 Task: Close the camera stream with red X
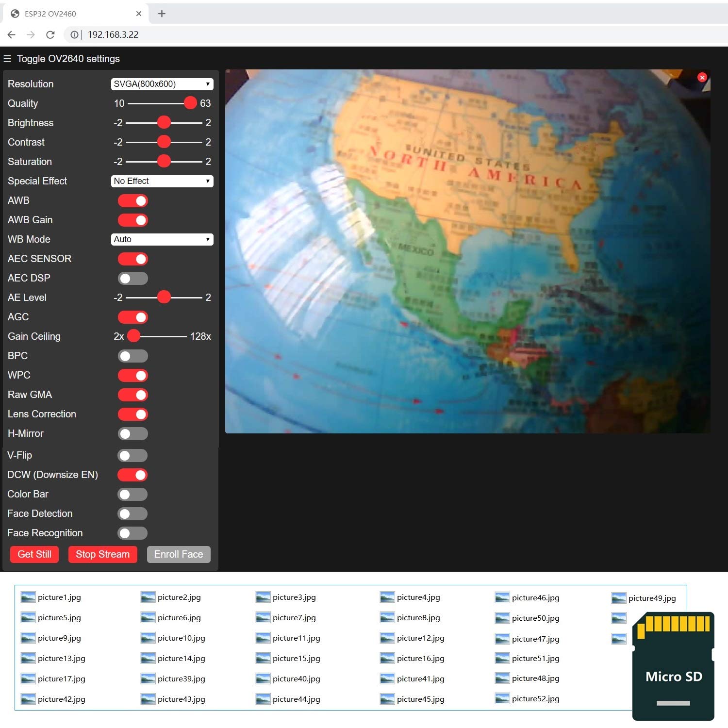702,77
